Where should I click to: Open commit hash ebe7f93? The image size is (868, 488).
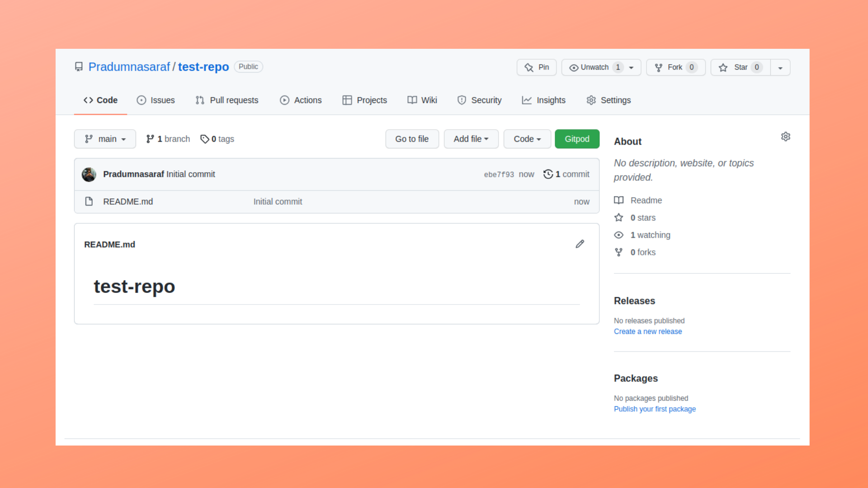(x=499, y=175)
